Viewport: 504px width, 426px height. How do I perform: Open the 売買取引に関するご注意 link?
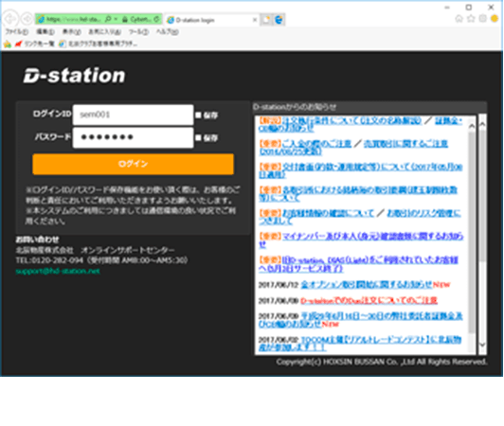(405, 144)
